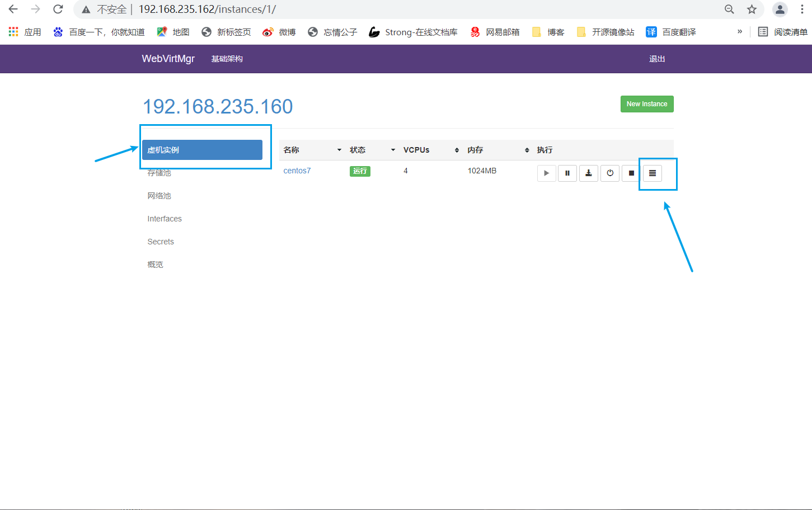Shut down the centos7 instance with power icon
The image size is (812, 510).
(610, 173)
